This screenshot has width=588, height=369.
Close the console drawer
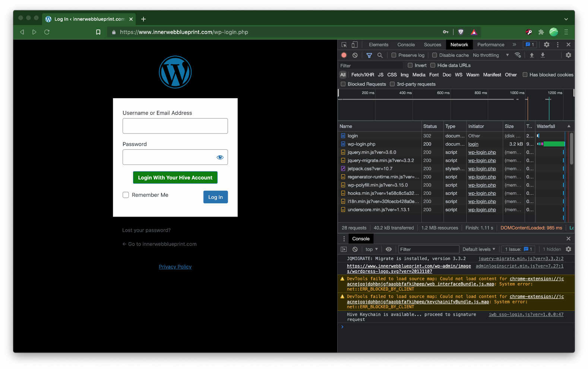[568, 239]
